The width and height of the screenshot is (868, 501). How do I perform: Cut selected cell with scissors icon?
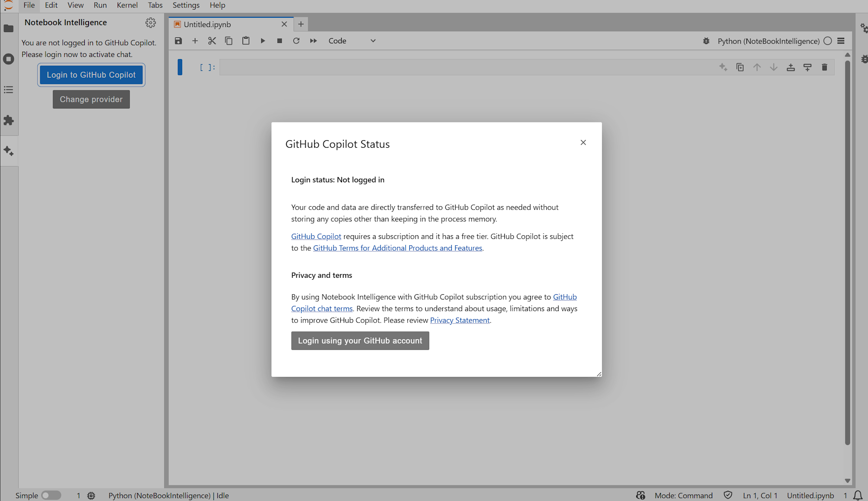tap(212, 41)
